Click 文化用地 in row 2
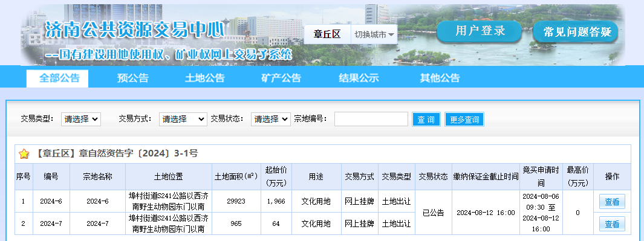 pos(316,223)
